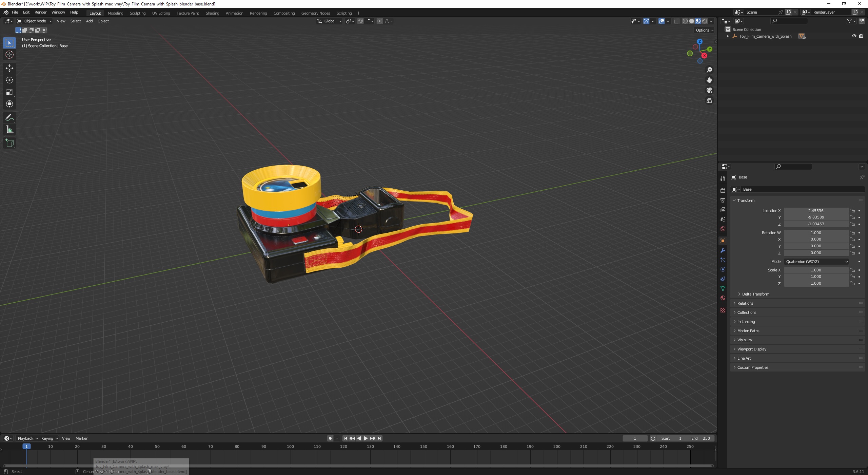Image resolution: width=868 pixels, height=475 pixels.
Task: Open the Render properties tab
Action: 723,191
